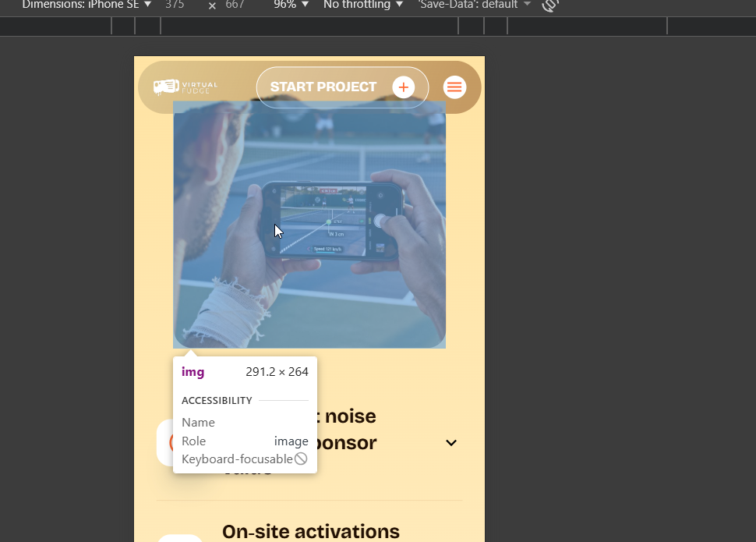Click the plus icon in Start Project
756x542 pixels.
(x=404, y=87)
